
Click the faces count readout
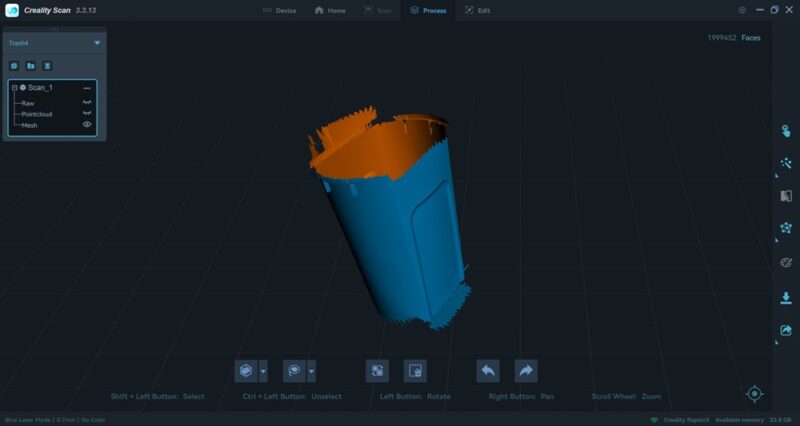(x=734, y=38)
